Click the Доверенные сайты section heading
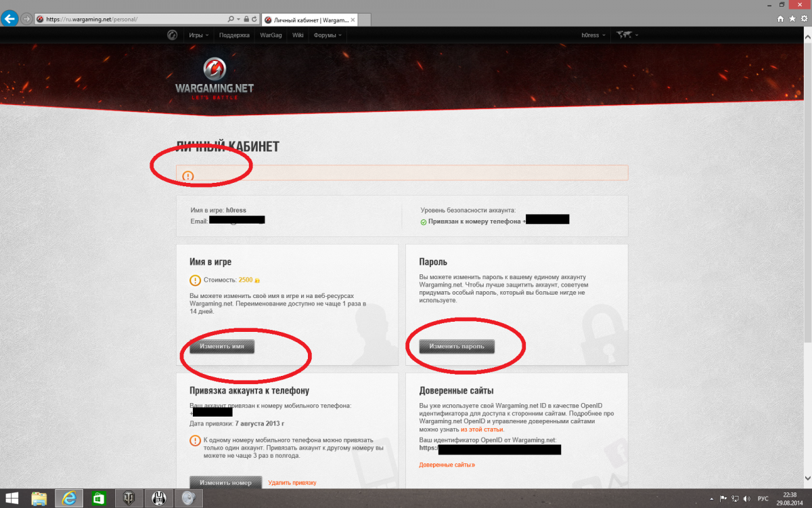This screenshot has width=812, height=508. 456,390
